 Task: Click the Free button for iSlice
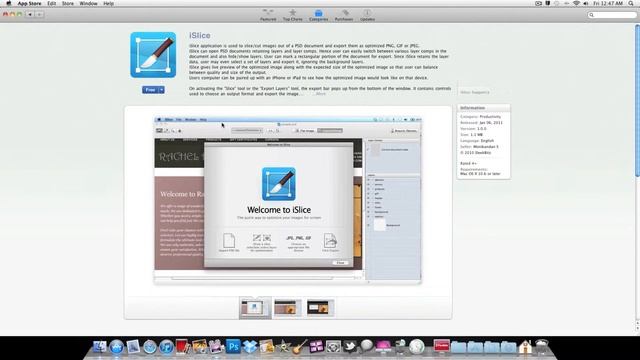pos(150,90)
